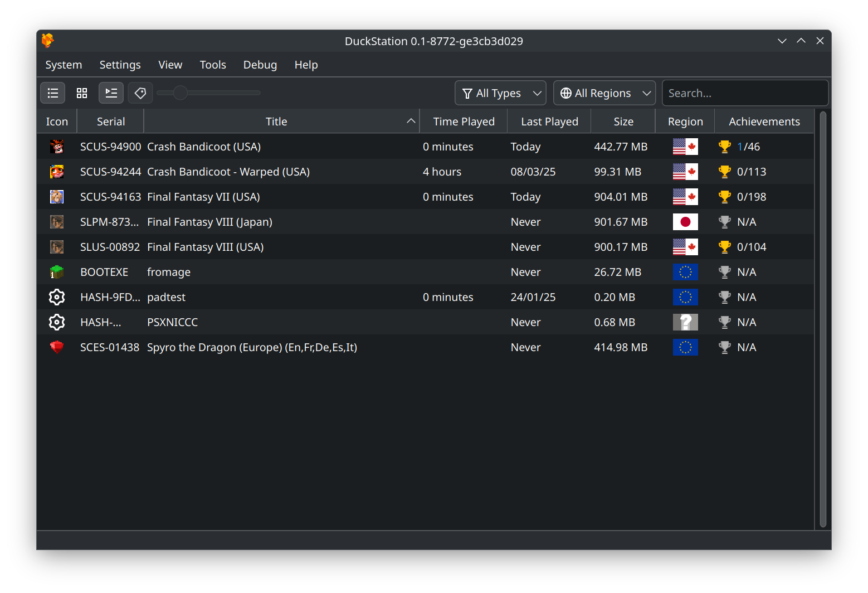Toggle merge disc sets toolbar icon
868x593 pixels.
tap(111, 93)
